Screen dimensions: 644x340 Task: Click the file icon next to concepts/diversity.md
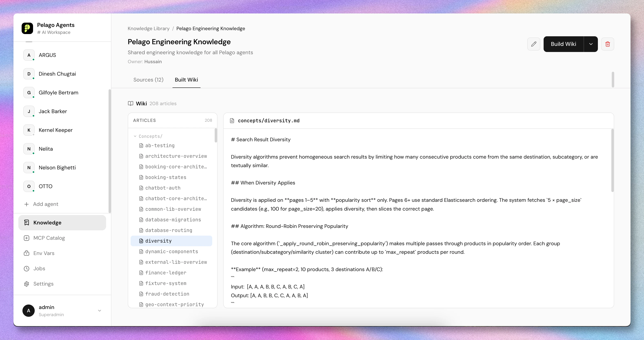click(232, 121)
